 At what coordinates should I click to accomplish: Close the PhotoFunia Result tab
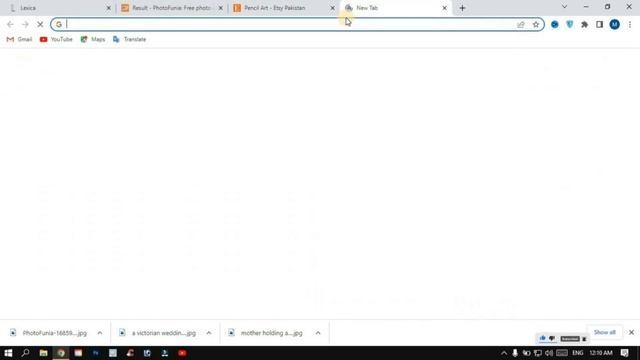pyautogui.click(x=220, y=8)
